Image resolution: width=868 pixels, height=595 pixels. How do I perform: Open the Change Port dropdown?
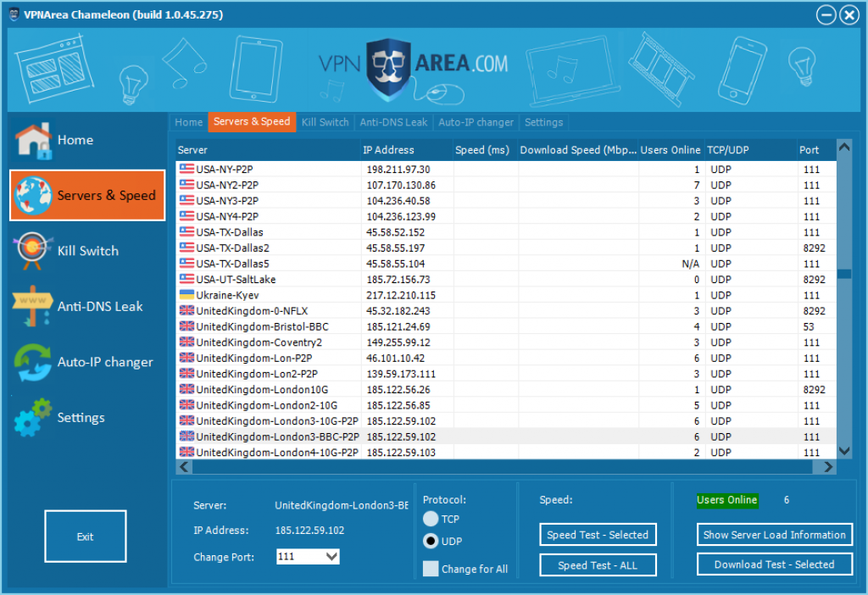pyautogui.click(x=331, y=556)
